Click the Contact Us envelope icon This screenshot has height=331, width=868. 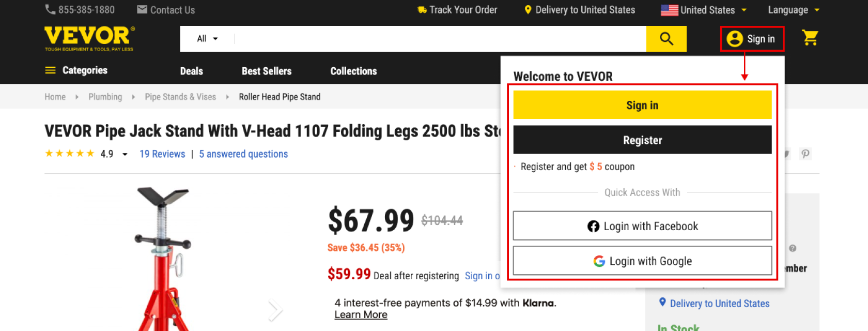coord(142,10)
